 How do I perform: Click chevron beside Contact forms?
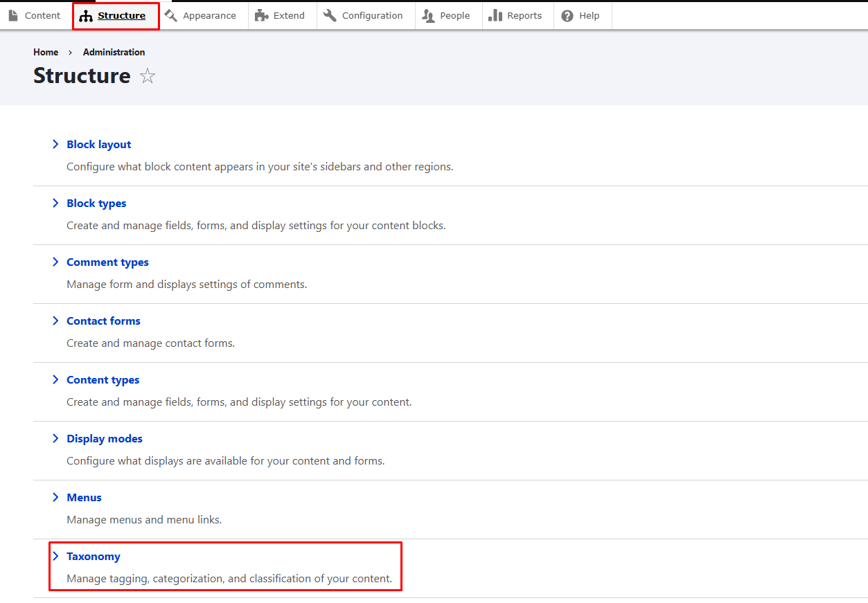point(55,321)
